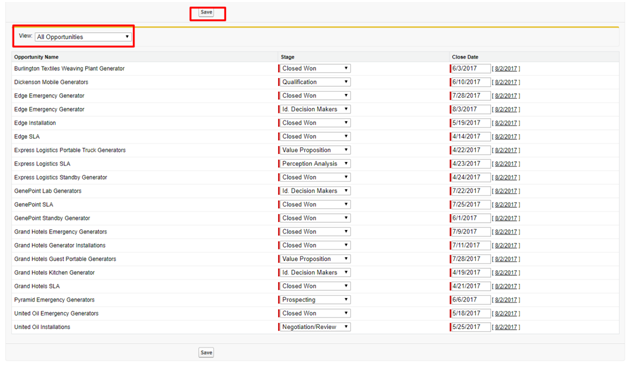Open Stage dropdown for Burlington Textiles Weaving Plant Generator
Image resolution: width=628 pixels, height=369 pixels.
click(315, 69)
